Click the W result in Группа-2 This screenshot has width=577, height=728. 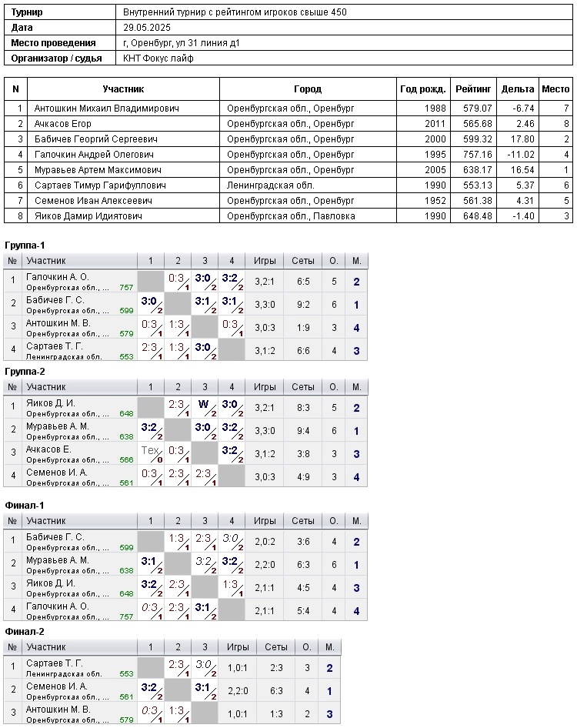pyautogui.click(x=203, y=403)
